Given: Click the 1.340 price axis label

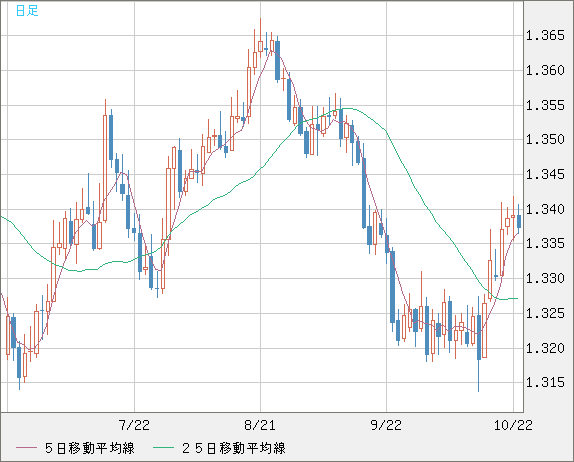Looking at the screenshot, I should (545, 209).
